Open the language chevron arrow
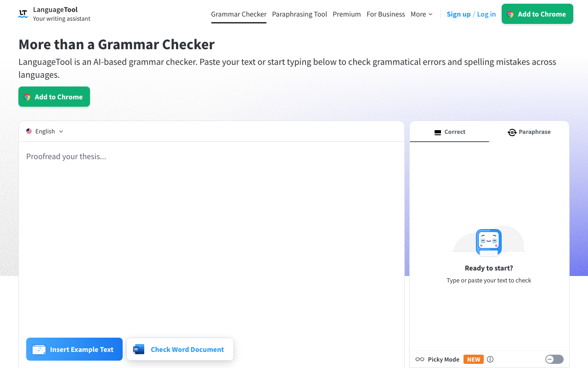588x368 pixels. pos(61,131)
